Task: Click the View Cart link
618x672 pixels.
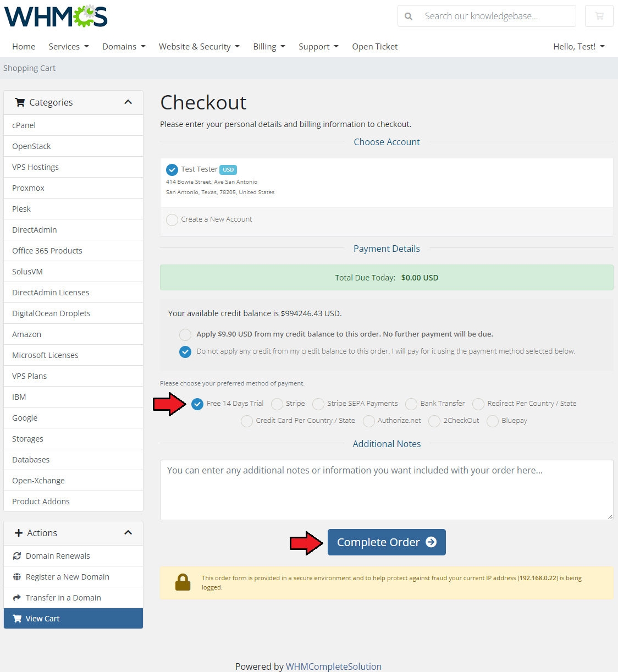Action: coord(73,619)
